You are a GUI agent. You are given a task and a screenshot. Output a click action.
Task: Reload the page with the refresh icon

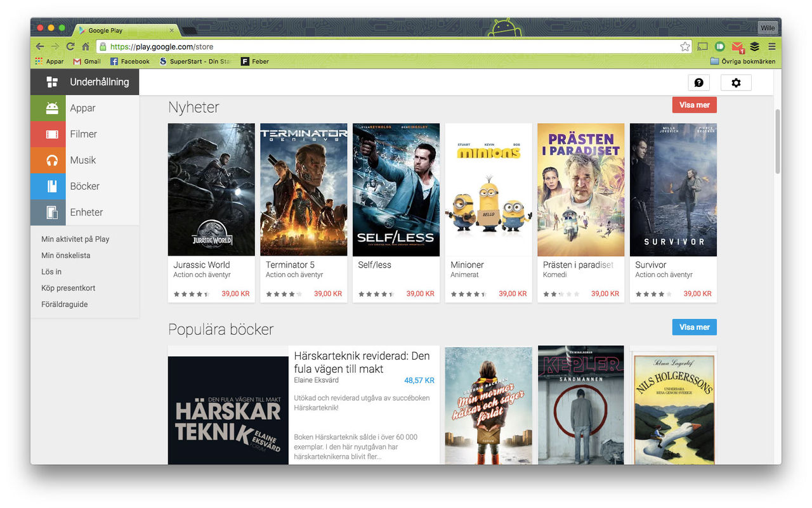[70, 46]
